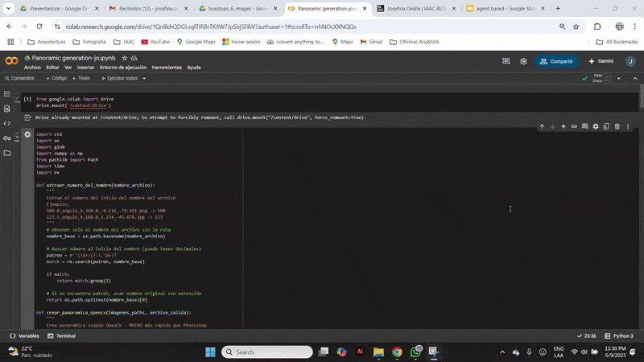Image resolution: width=644 pixels, height=362 pixels.
Task: Switch to the Josefina Ovalle IAAC tab
Action: pos(416,8)
